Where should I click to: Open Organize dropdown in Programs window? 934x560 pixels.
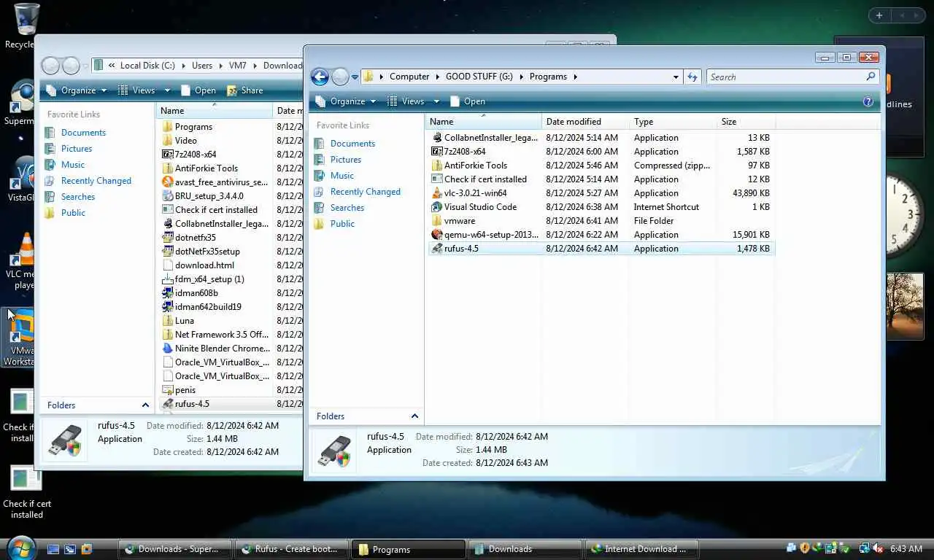346,101
